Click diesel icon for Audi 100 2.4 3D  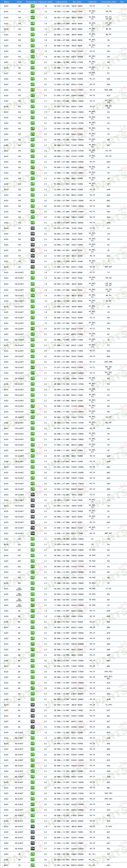click(33, 250)
